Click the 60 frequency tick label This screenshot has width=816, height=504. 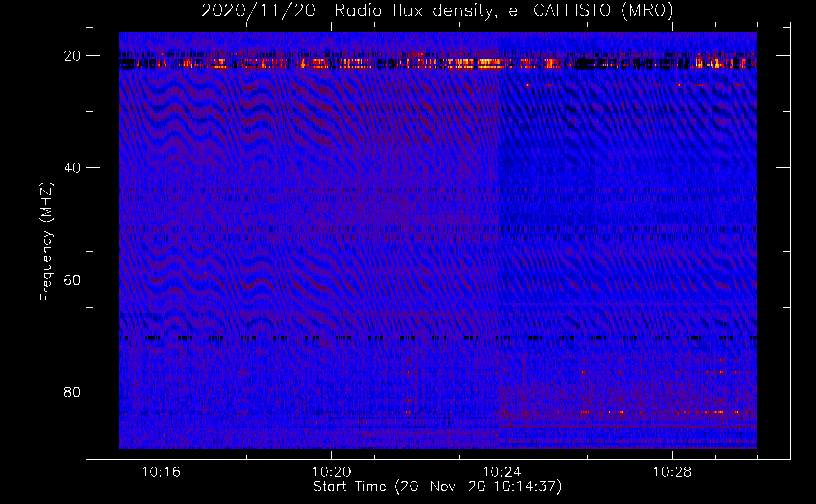pos(72,280)
